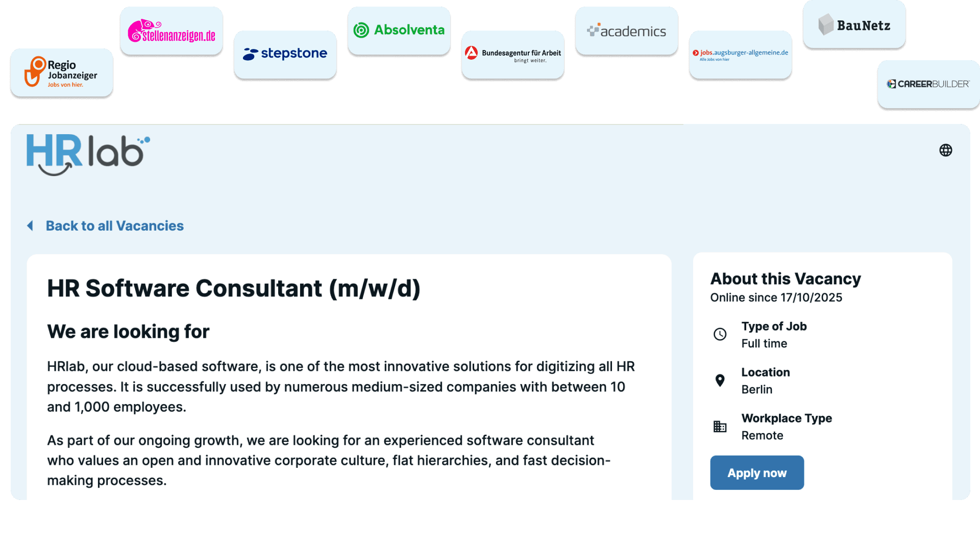The height and width of the screenshot is (551, 980).
Task: Select the location pin icon for Berlin
Action: tap(720, 380)
